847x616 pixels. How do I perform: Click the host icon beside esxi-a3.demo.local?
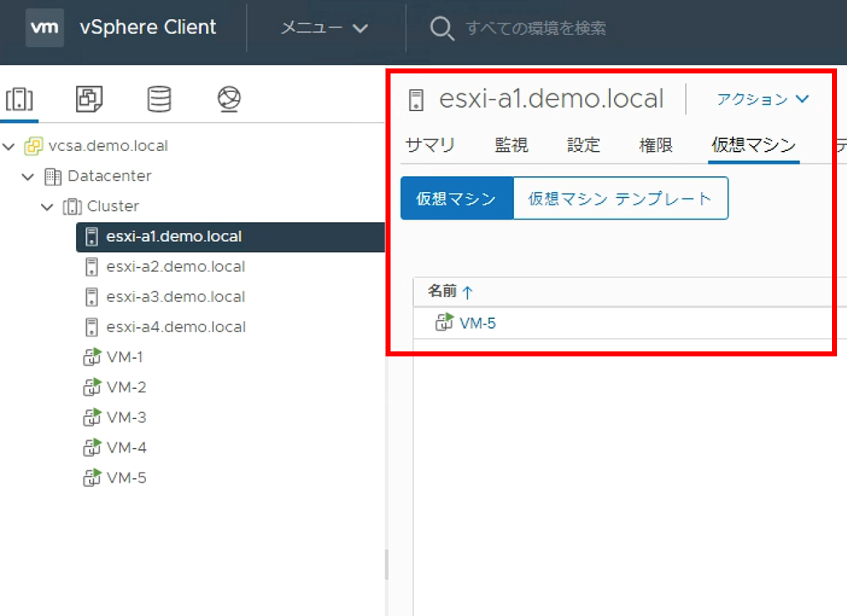(x=92, y=297)
